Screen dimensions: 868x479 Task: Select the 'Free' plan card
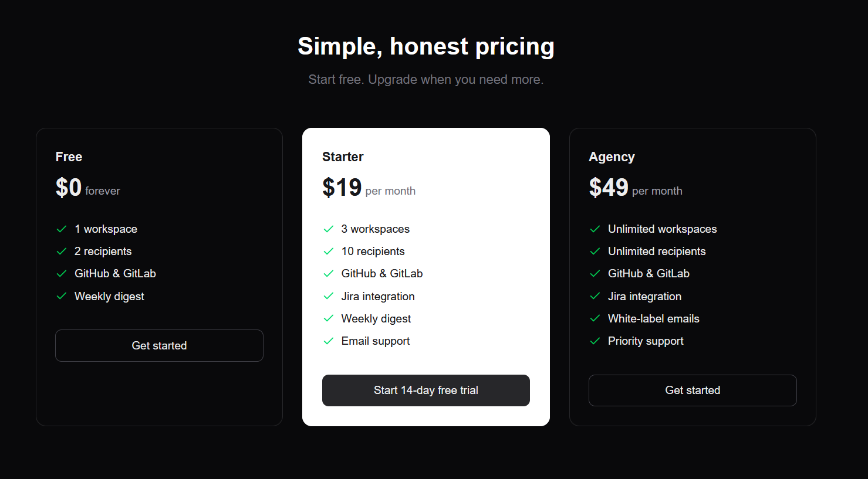[159, 276]
